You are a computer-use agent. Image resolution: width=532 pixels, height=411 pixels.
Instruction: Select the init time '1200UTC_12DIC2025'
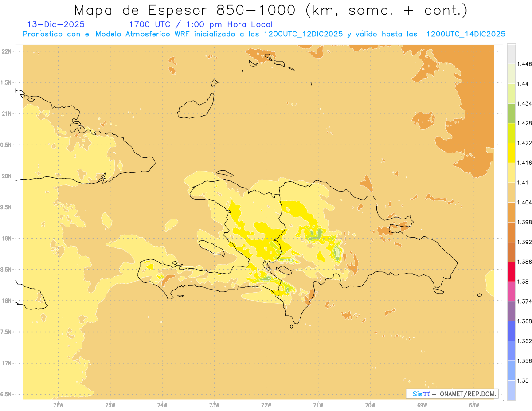tap(303, 34)
